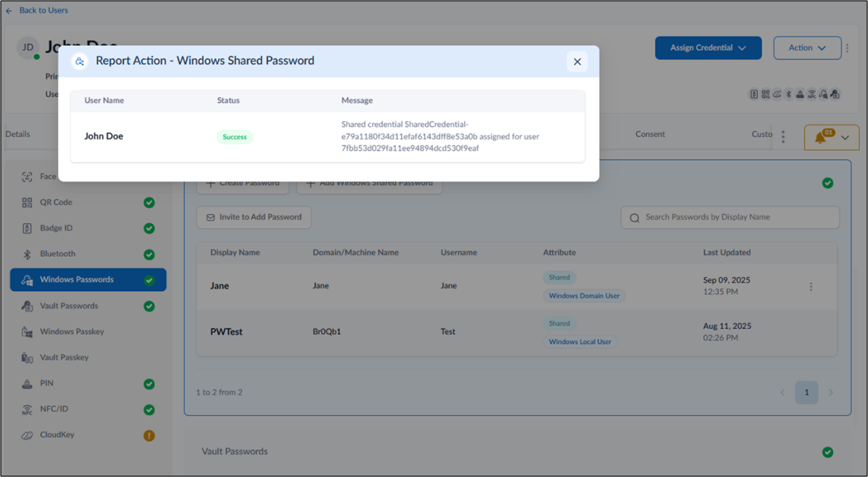868x477 pixels.
Task: Select Windows Passwords in sidebar
Action: coord(88,280)
